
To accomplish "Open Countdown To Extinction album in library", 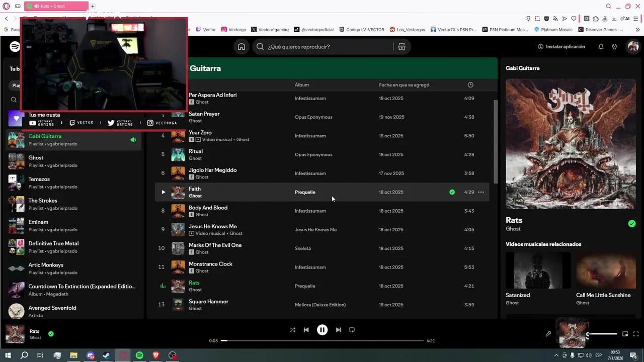I will click(73, 290).
